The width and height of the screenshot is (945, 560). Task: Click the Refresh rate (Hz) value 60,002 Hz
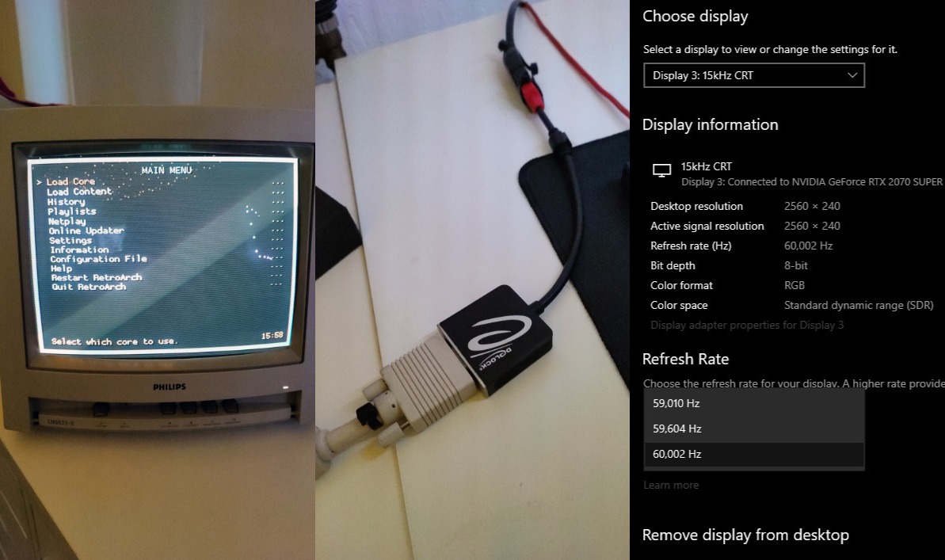coord(808,246)
